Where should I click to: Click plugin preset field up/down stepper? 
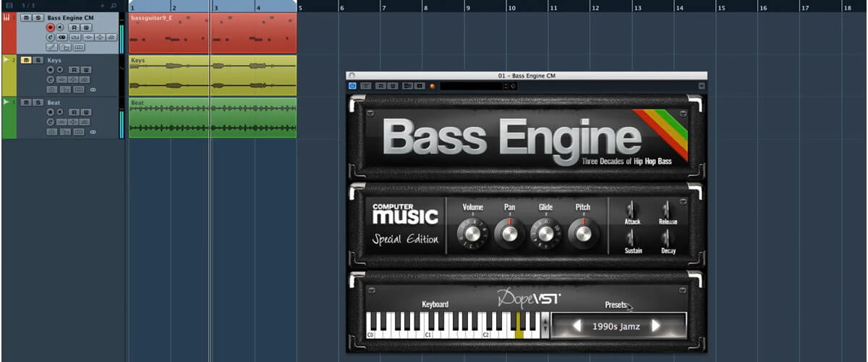506,86
